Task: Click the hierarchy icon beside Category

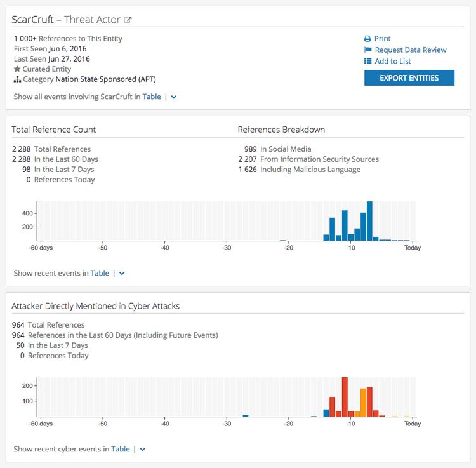Action: click(17, 80)
